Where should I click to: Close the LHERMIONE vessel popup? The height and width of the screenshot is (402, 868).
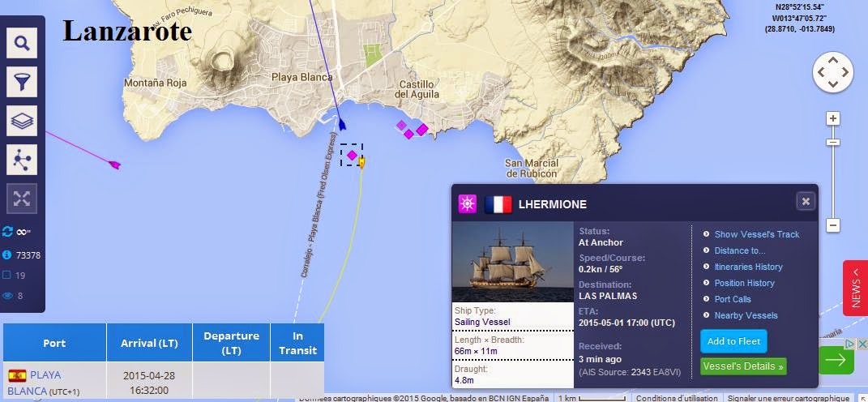806,202
